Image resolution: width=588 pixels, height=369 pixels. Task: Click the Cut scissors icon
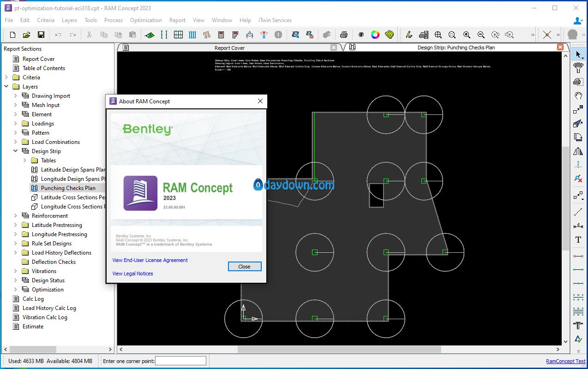tap(90, 35)
